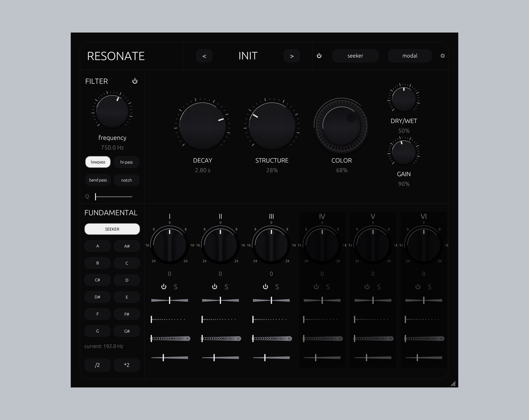Click resonator IV semitone knob
Viewport: 529px width, 420px height.
pos(322,245)
